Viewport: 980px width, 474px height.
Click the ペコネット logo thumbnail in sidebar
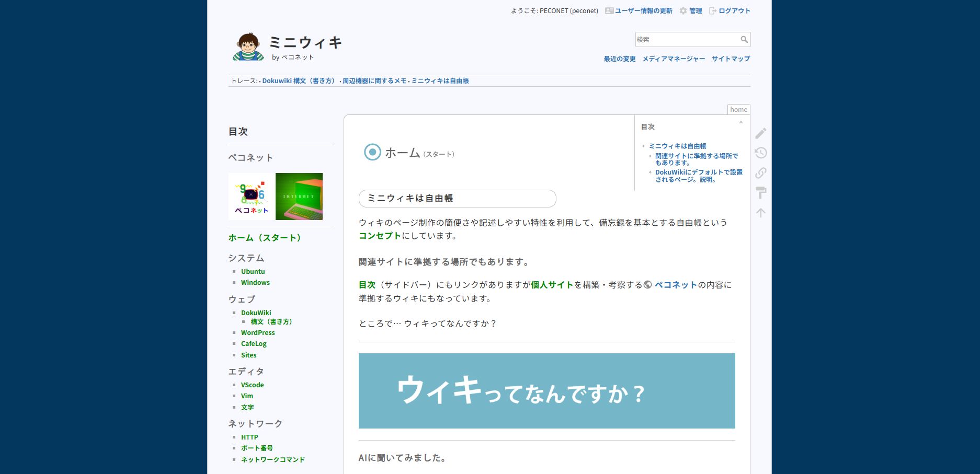click(x=251, y=196)
